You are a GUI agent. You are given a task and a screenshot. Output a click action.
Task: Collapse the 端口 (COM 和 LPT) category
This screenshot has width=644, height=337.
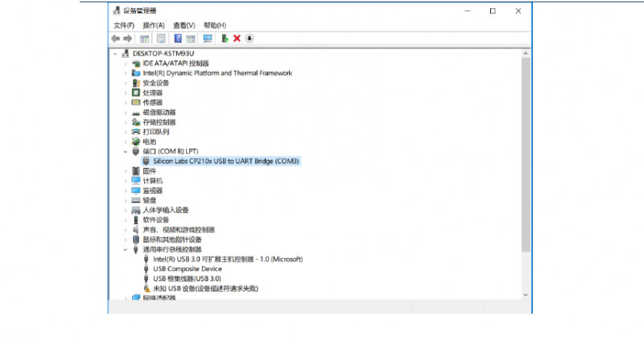(x=126, y=151)
